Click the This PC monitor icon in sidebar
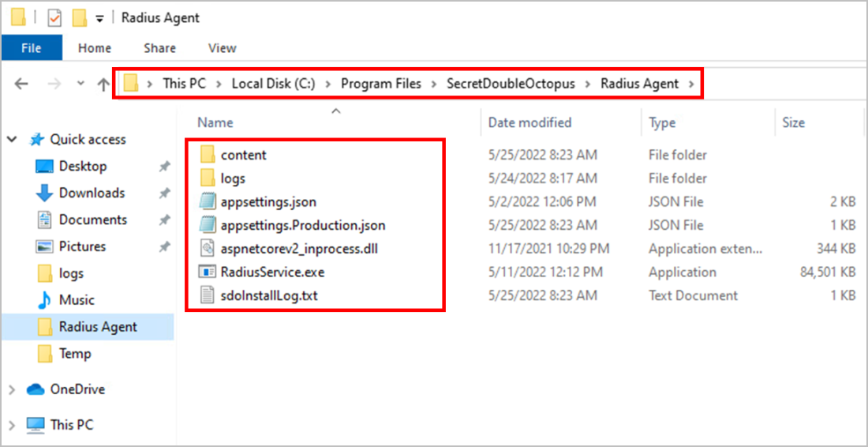868x447 pixels. point(36,426)
